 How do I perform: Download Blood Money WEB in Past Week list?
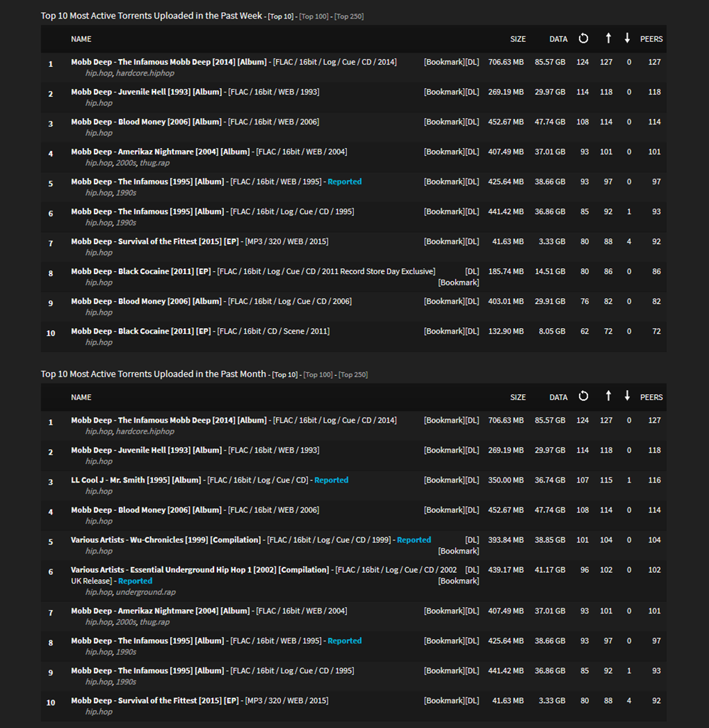point(472,122)
